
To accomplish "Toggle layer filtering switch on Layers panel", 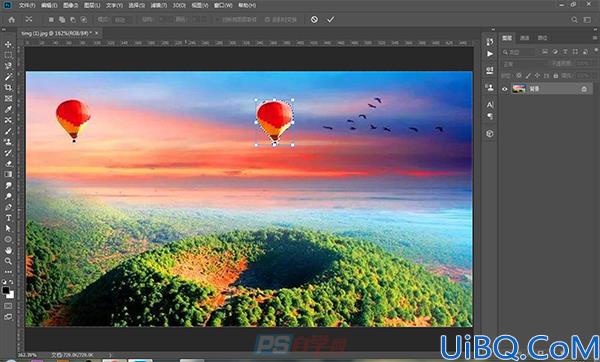I will click(596, 51).
